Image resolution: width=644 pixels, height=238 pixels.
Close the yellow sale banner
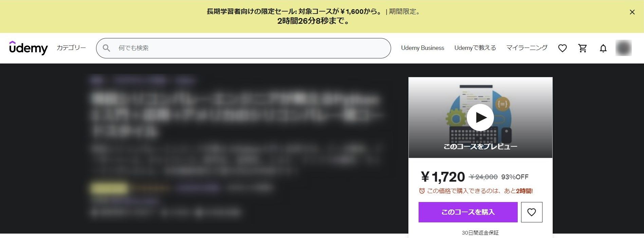[x=632, y=12]
